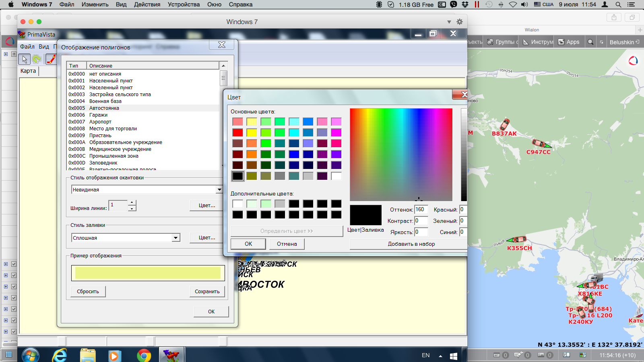Click the Сохранить button

(x=207, y=292)
